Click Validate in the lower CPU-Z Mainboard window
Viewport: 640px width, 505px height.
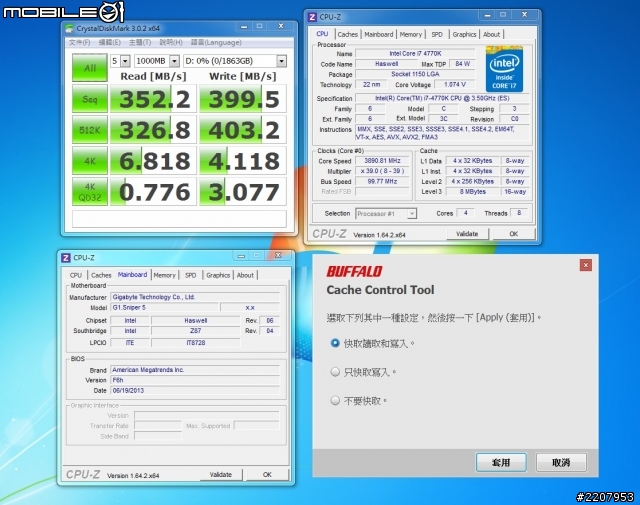221,474
